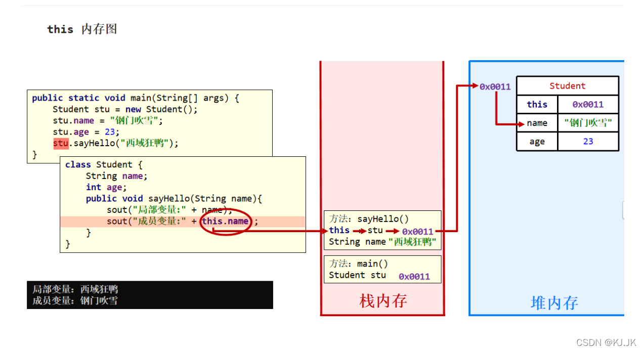Select the code line "public static void main(String[] args) {"
The height and width of the screenshot is (351, 644).
pos(136,98)
